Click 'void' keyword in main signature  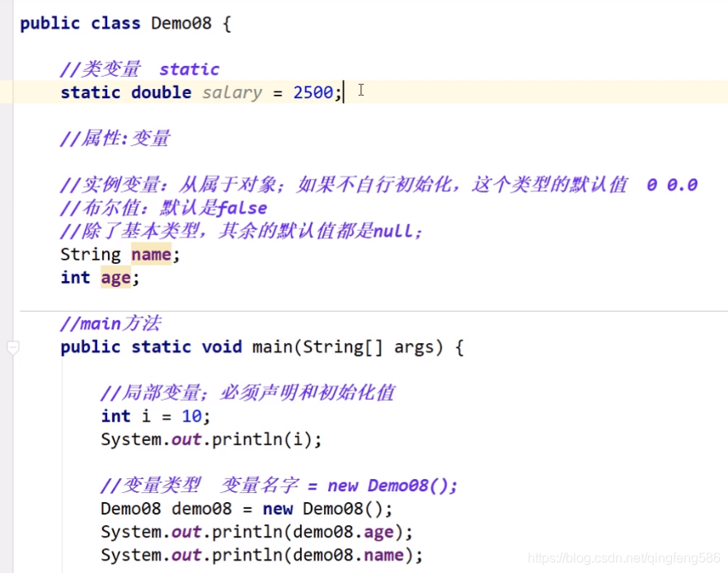click(222, 347)
